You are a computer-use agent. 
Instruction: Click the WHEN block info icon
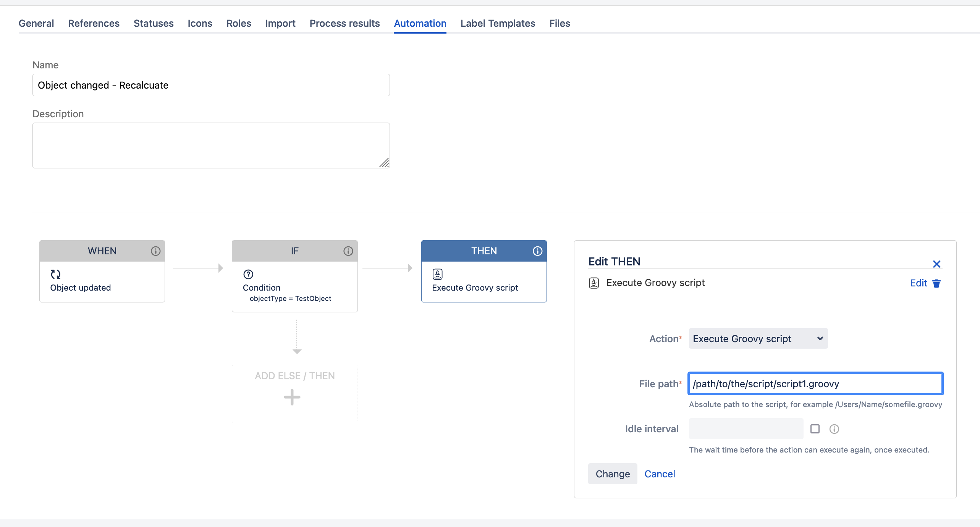coord(155,251)
